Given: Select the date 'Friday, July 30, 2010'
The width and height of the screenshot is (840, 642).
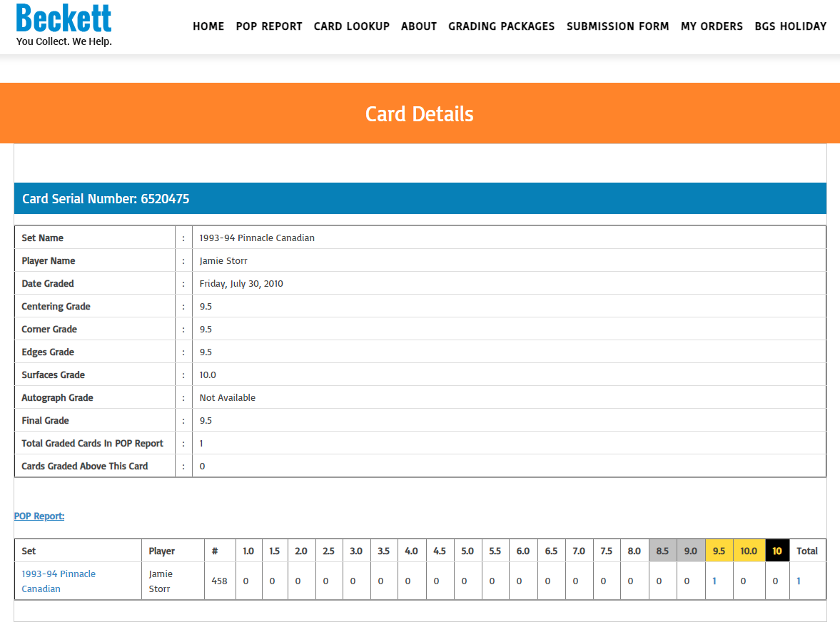Looking at the screenshot, I should pos(241,284).
